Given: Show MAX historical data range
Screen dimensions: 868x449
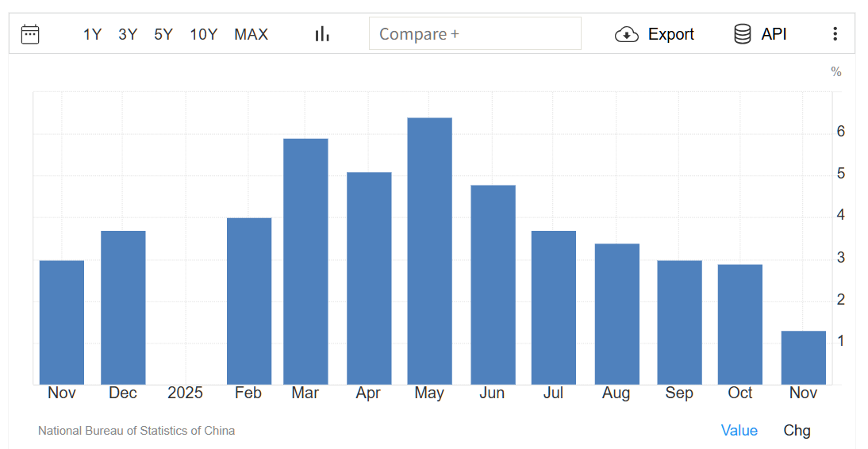Looking at the screenshot, I should point(251,34).
